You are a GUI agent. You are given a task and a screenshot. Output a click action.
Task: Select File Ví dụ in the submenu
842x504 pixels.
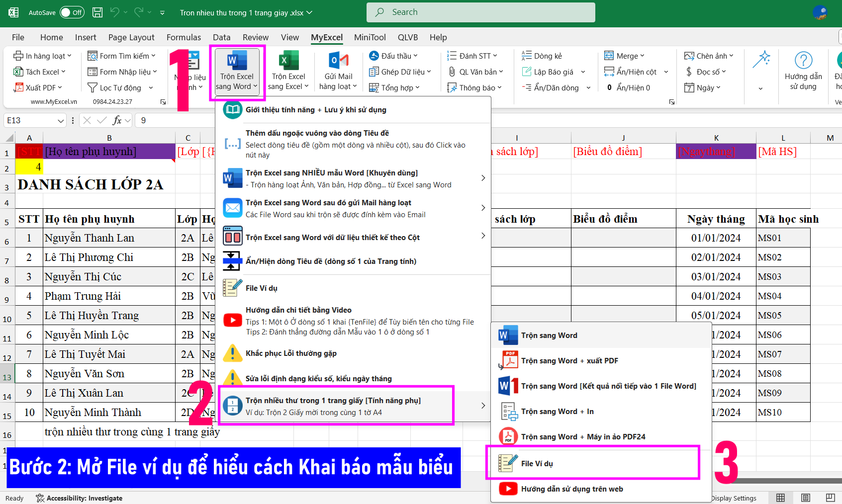[x=537, y=463]
